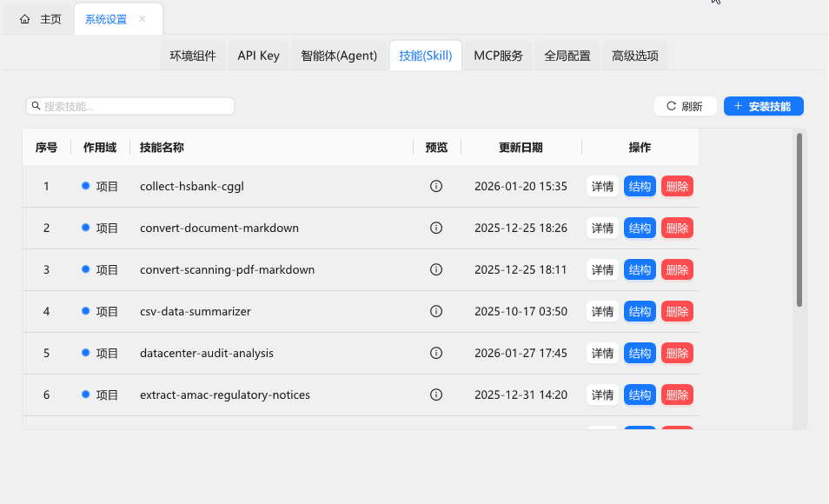The image size is (829, 504).
Task: Click preview icon for extract-amac-regulatory-notices
Action: coord(436,395)
